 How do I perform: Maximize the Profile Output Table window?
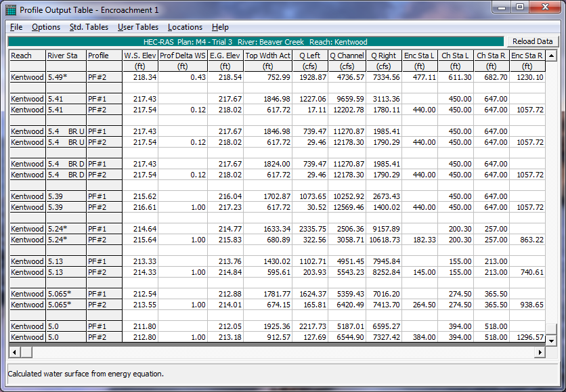(520, 8)
